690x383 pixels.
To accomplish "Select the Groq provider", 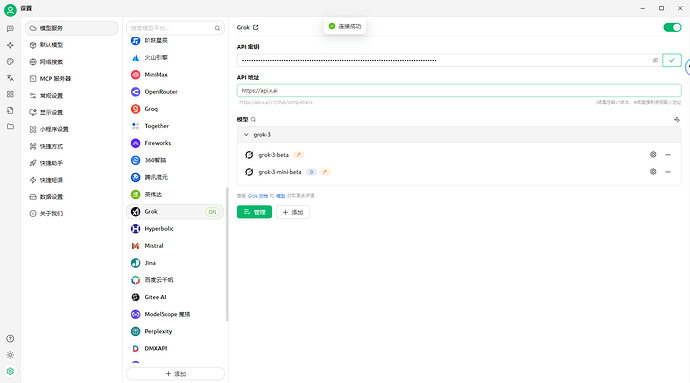I will pyautogui.click(x=175, y=109).
